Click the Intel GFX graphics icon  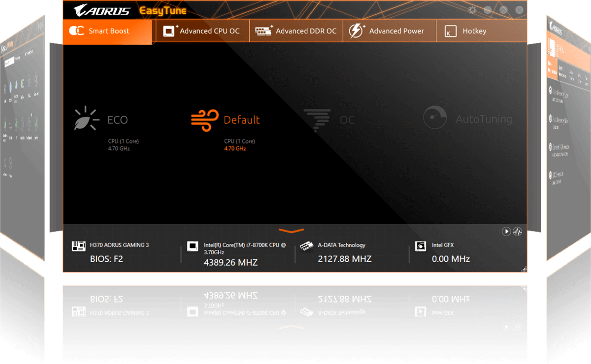421,246
